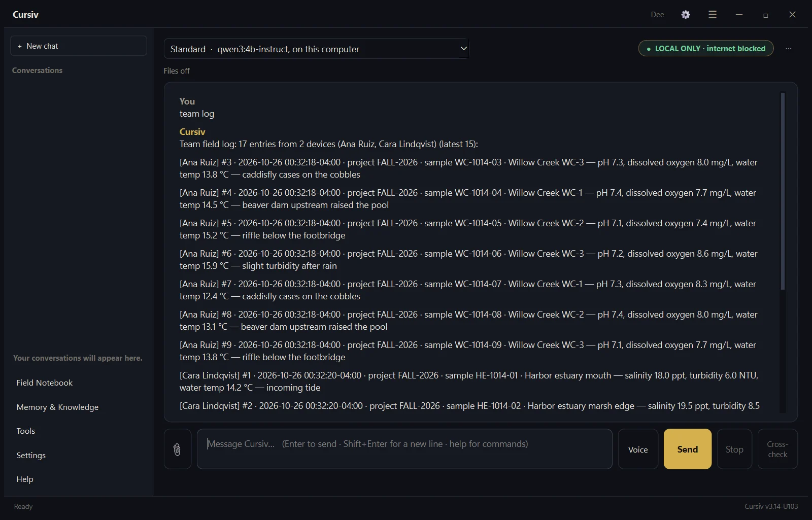Open the Field Notebook section
This screenshot has height=520, width=812.
point(44,383)
